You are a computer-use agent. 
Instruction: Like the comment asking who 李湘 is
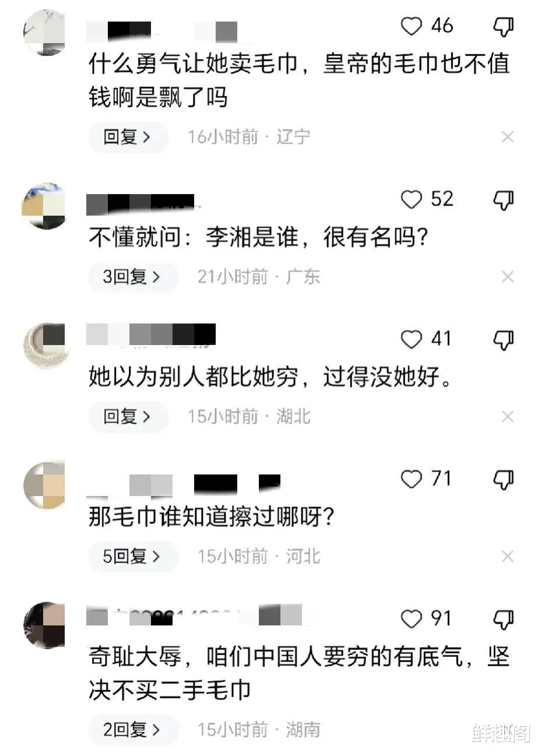click(x=412, y=199)
